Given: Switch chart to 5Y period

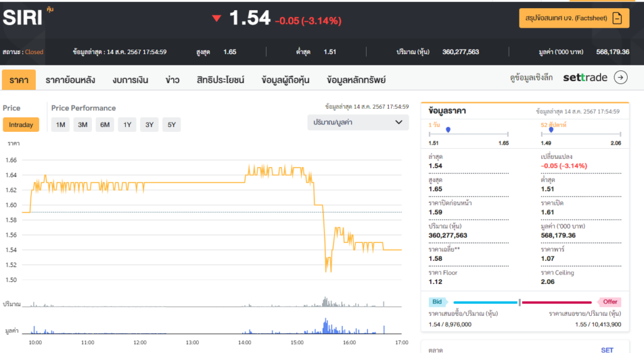Looking at the screenshot, I should [172, 124].
